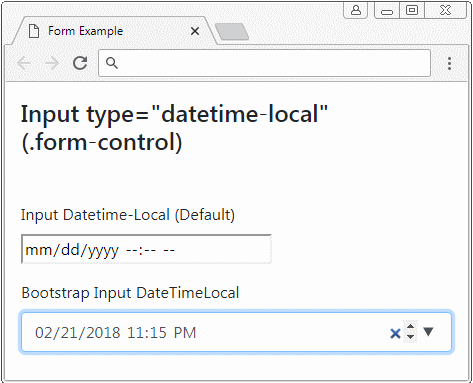Screen dimensions: 473x383
Task: Select the PM period field
Action: pyautogui.click(x=185, y=333)
